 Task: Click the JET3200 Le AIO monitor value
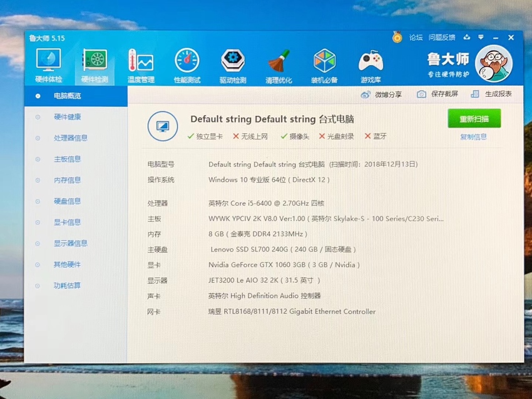(264, 280)
